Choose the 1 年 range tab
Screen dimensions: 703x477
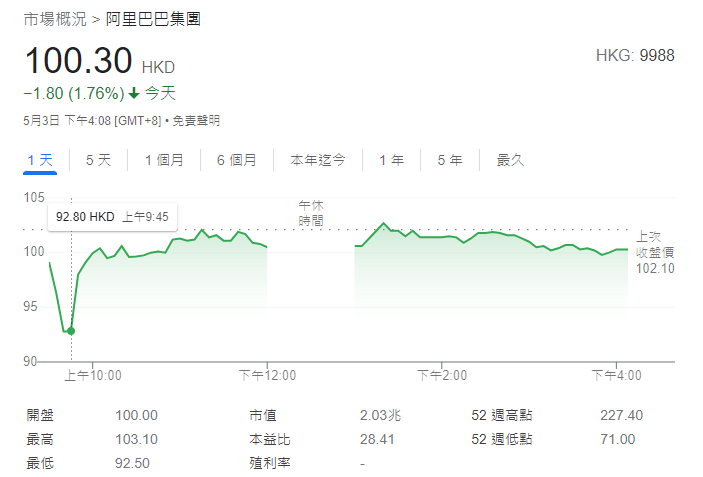[391, 160]
